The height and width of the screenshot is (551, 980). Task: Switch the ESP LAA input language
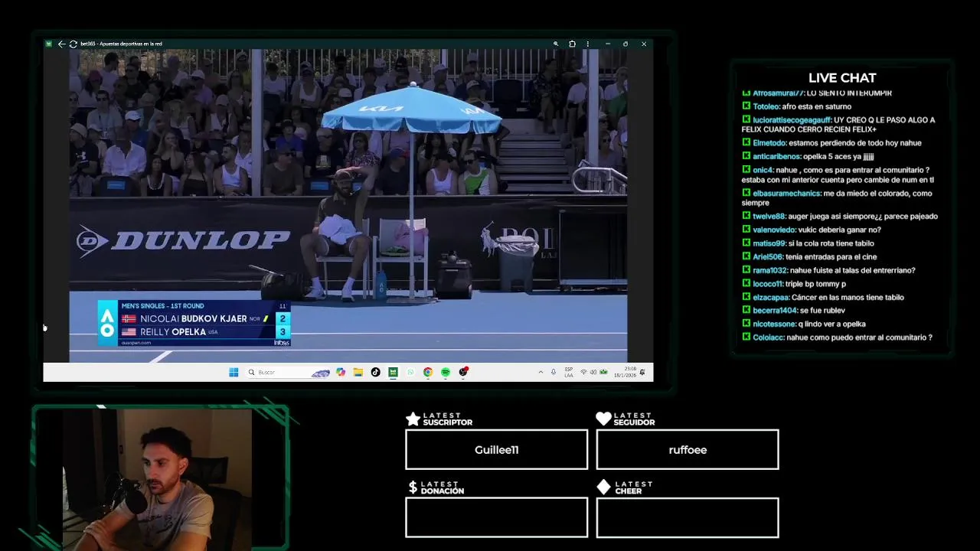coord(569,372)
